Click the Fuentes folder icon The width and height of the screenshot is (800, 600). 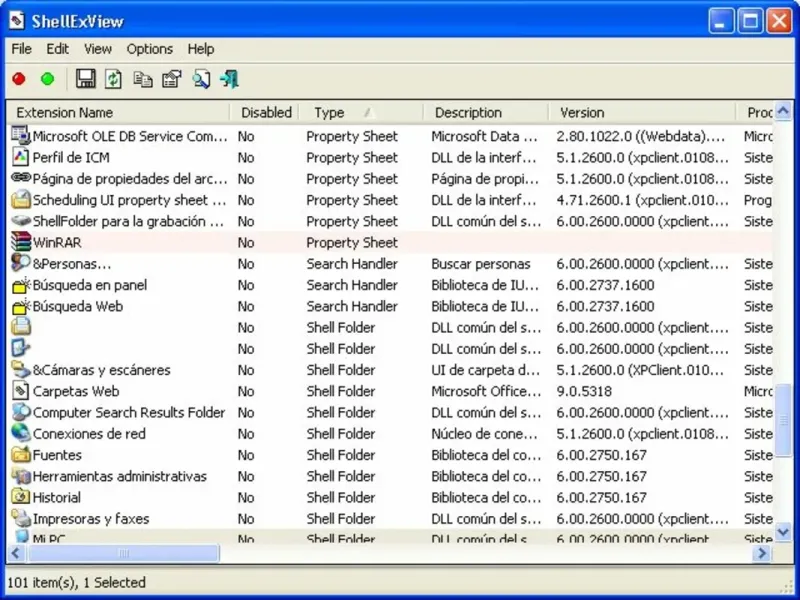pyautogui.click(x=21, y=454)
